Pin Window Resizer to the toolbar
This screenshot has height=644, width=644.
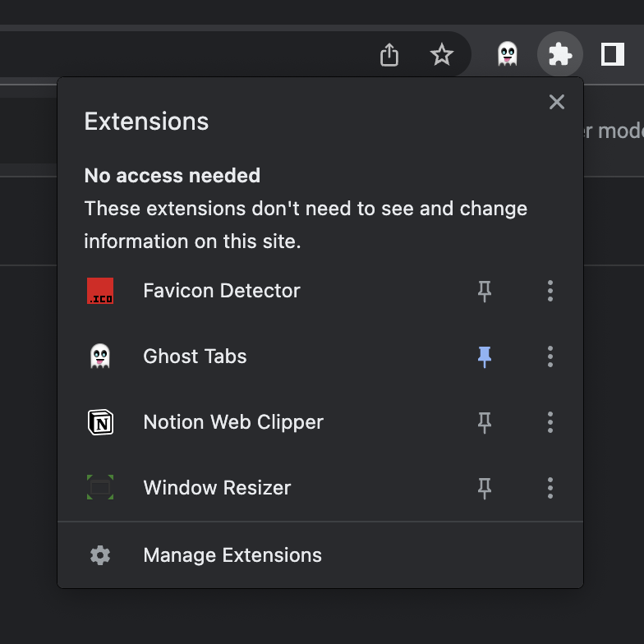(485, 488)
